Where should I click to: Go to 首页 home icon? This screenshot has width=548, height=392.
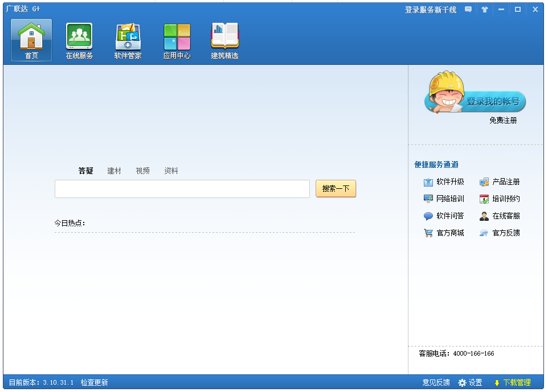(x=31, y=40)
